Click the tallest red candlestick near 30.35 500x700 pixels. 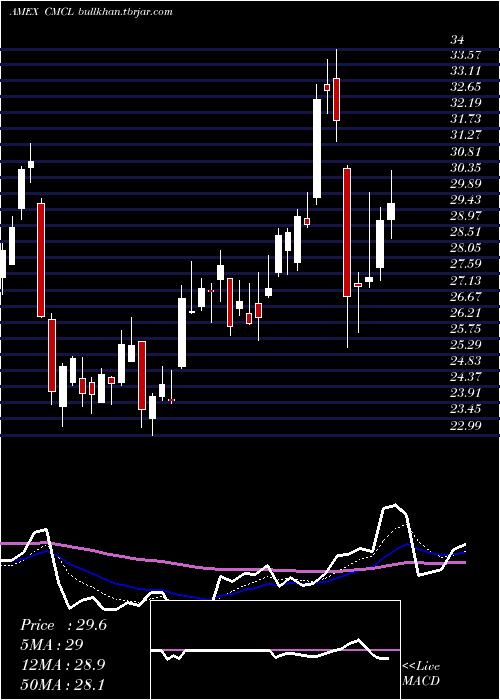click(x=347, y=232)
